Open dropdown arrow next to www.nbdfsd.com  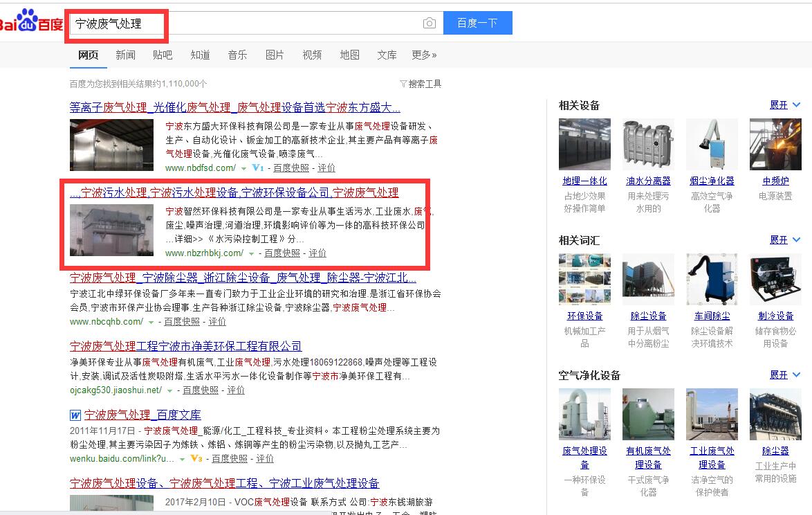(243, 168)
